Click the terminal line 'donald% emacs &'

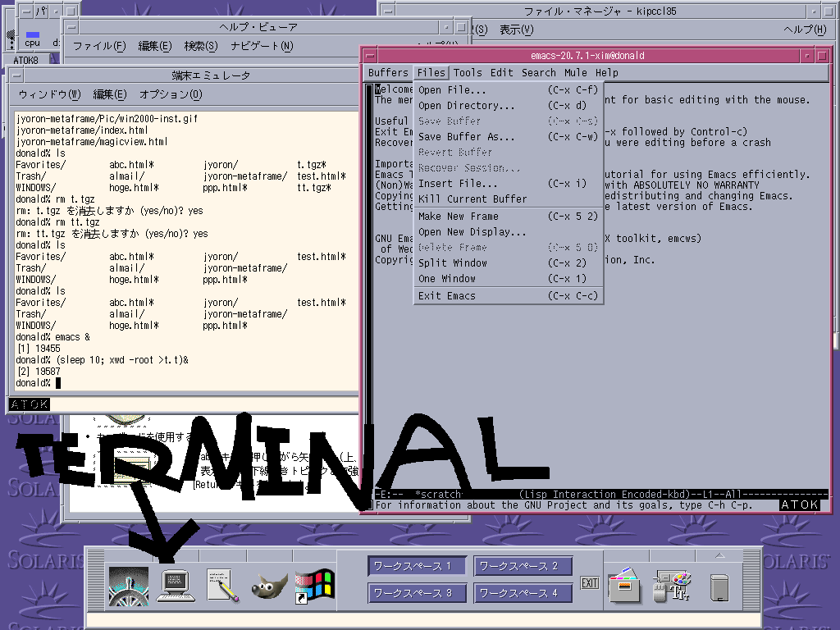coord(53,337)
